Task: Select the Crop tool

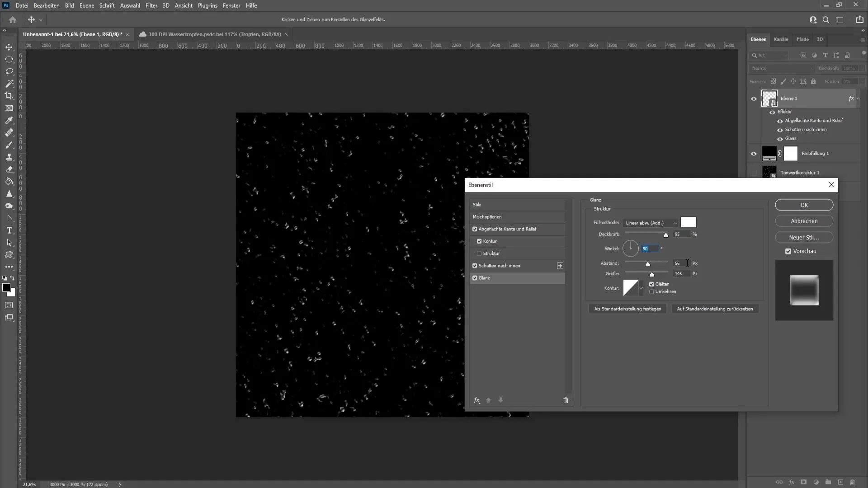Action: point(9,96)
